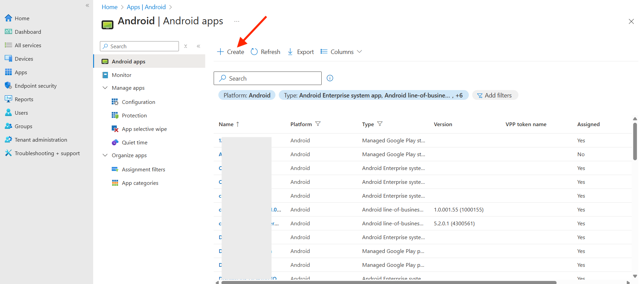
Task: Click the Create plus icon
Action: [220, 52]
